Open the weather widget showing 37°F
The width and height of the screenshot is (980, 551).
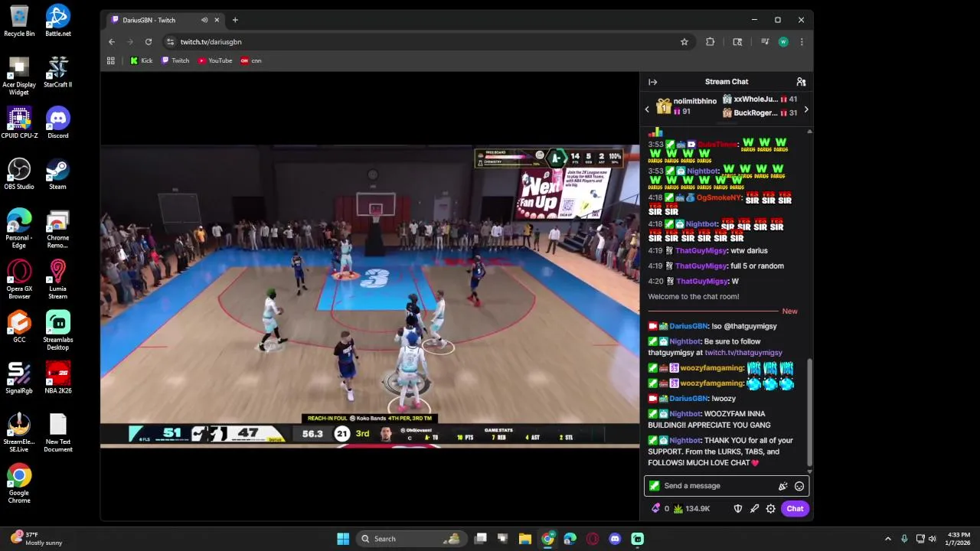click(x=36, y=539)
